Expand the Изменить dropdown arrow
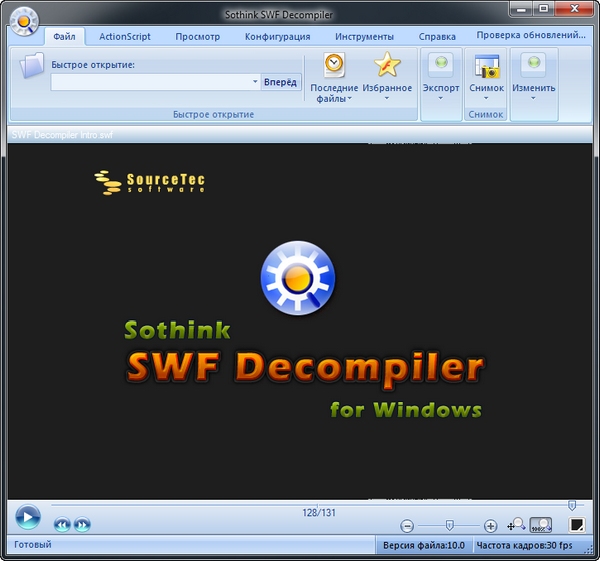 point(533,98)
